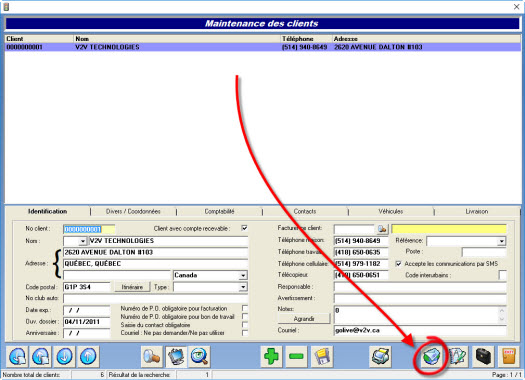The height and width of the screenshot is (380, 525).
Task: Enable P.O. obligatoire pour facturation checkbox
Action: tap(245, 308)
